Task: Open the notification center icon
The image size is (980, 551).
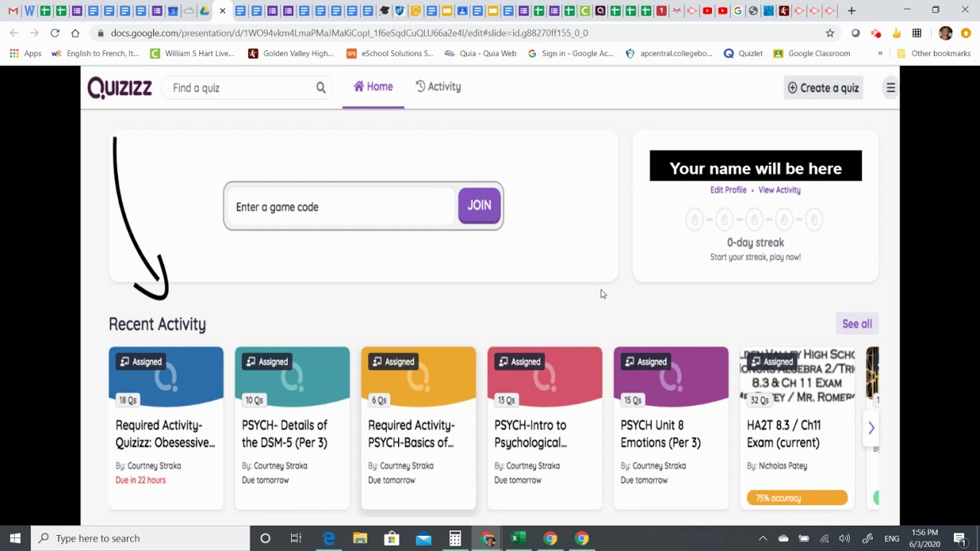Action: pos(959,538)
